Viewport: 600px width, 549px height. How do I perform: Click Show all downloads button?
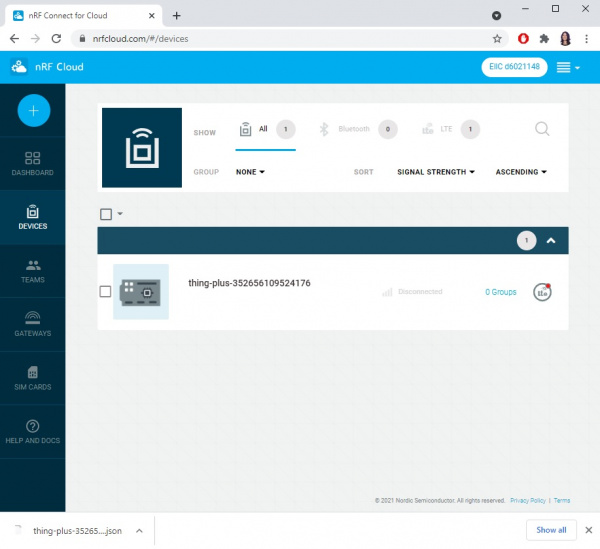[551, 530]
